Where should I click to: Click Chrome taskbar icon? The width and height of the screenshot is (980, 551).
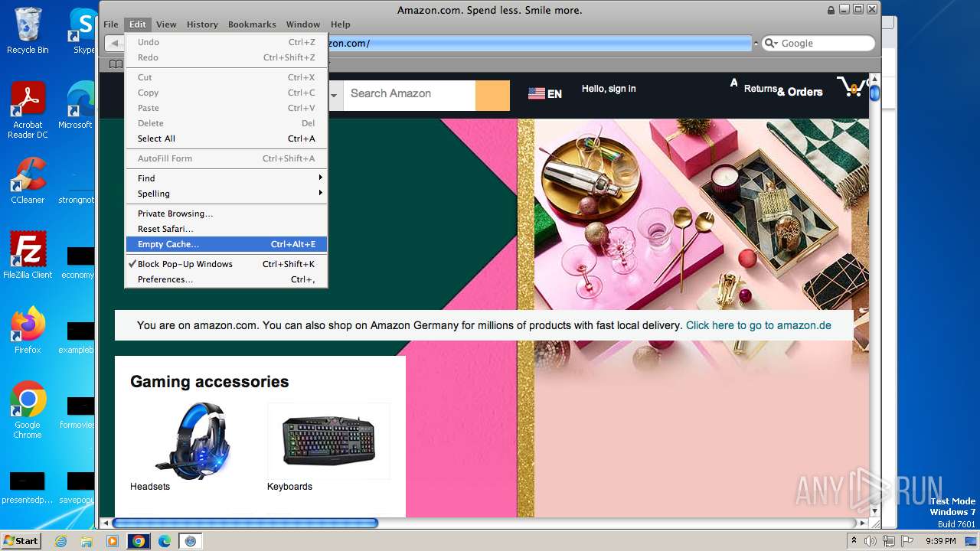tap(139, 541)
